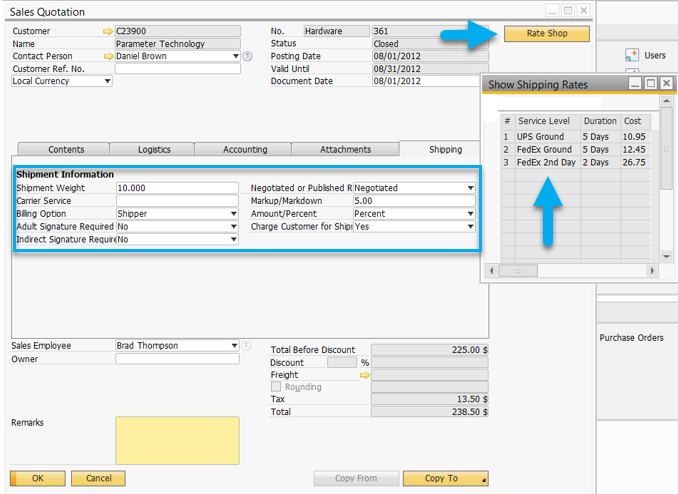This screenshot has height=494, width=678.
Task: Expand Indirect Signature Required dropdown
Action: coord(233,239)
